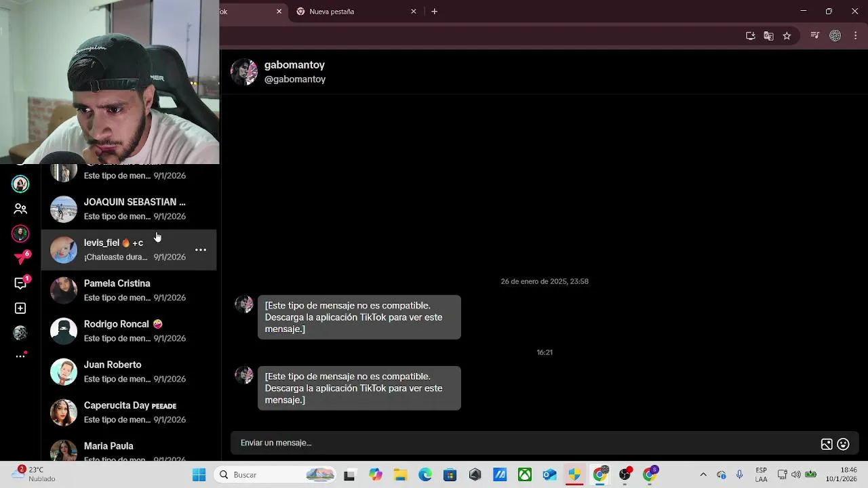Open the Messages icon with badge 1
Viewport: 868px width, 488px height.
[x=21, y=283]
